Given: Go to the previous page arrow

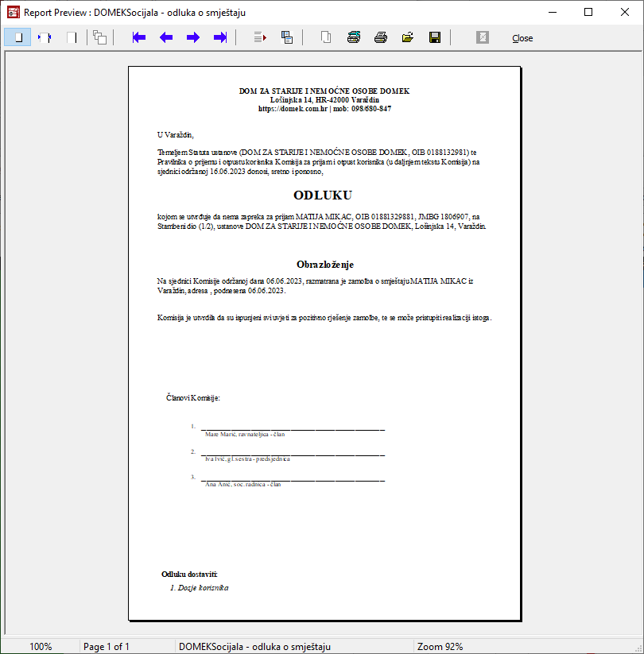Looking at the screenshot, I should coord(166,37).
